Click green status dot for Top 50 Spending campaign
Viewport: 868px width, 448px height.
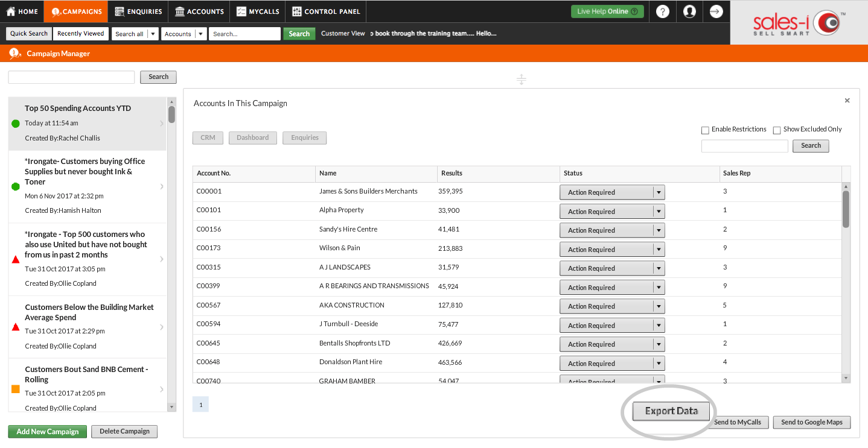pos(16,124)
